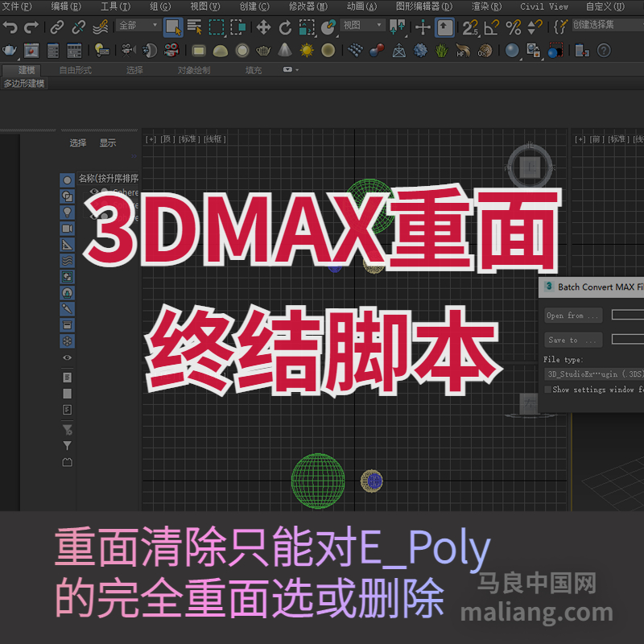Click the Redo arrow icon
The width and height of the screenshot is (644, 644).
[x=31, y=27]
